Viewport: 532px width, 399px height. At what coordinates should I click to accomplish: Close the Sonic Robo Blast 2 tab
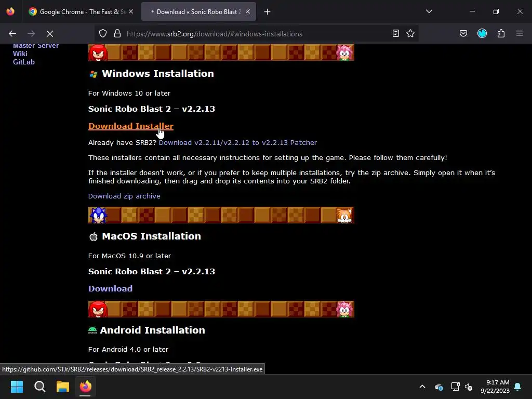[248, 11]
